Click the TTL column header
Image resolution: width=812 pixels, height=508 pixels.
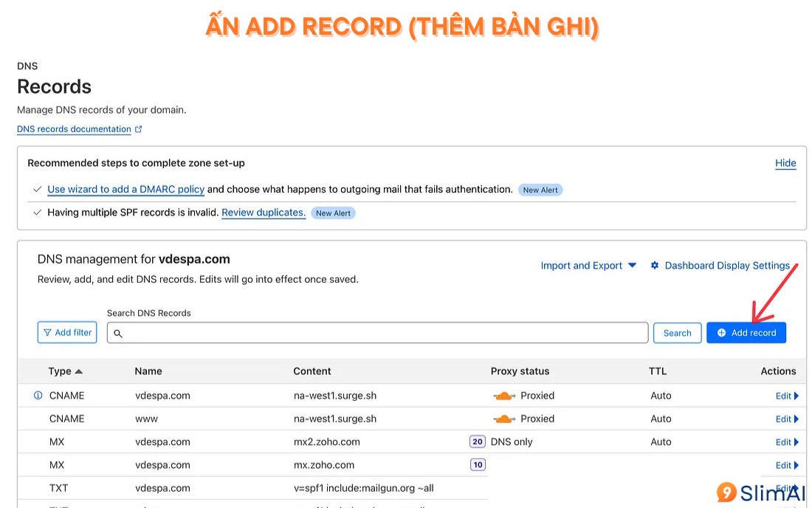(x=658, y=371)
